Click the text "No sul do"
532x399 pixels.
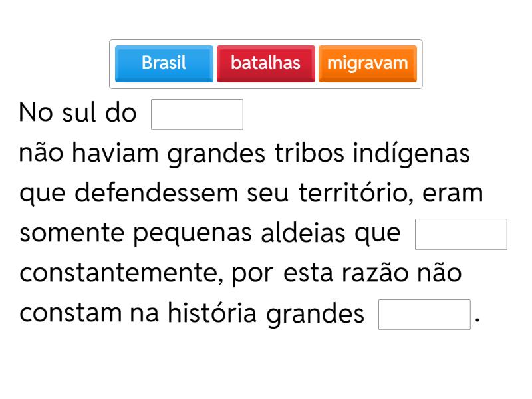78,114
